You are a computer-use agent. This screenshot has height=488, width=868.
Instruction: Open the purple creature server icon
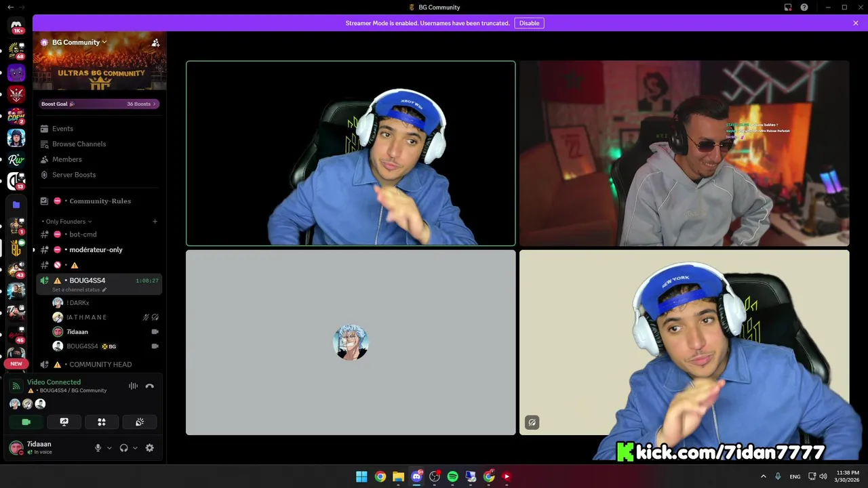[x=16, y=73]
